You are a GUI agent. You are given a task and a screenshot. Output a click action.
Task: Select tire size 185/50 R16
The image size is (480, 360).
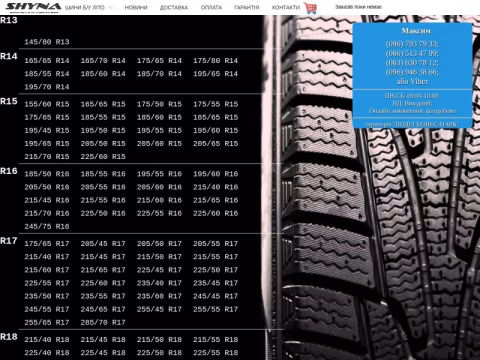(47, 174)
